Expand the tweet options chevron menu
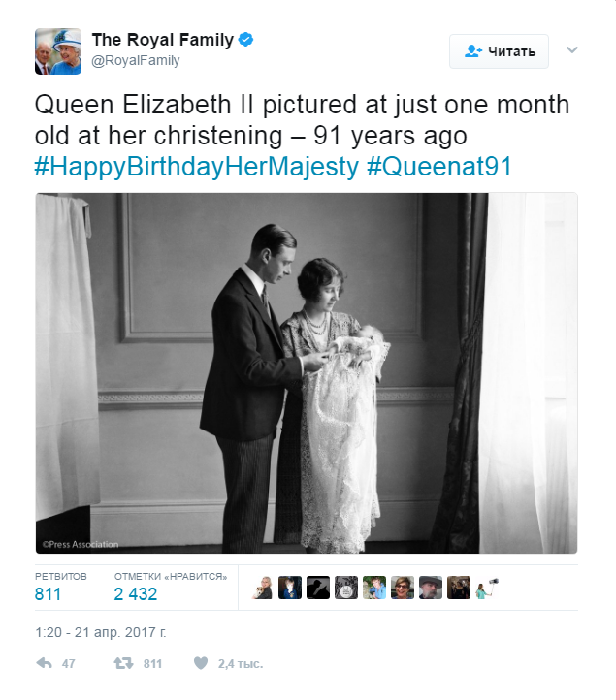Viewport: 616px width, 700px height. tap(572, 49)
